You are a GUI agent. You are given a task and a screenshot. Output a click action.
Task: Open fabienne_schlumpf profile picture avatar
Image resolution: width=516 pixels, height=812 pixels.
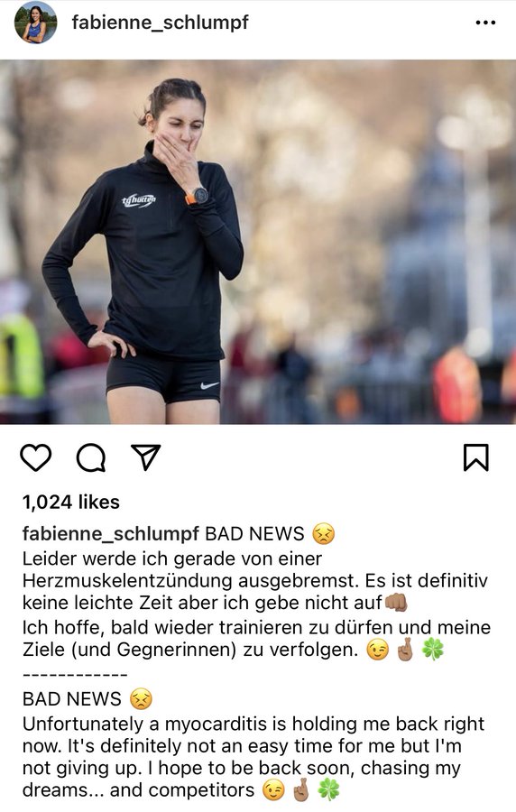(36, 23)
